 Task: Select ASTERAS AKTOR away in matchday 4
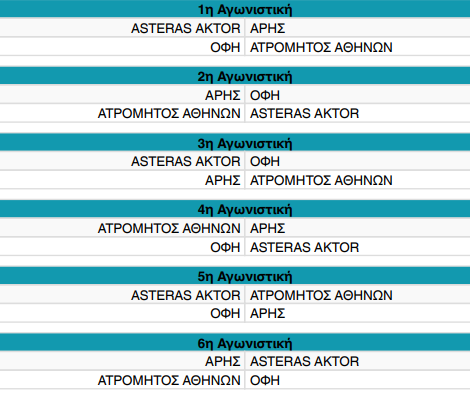pyautogui.click(x=305, y=247)
